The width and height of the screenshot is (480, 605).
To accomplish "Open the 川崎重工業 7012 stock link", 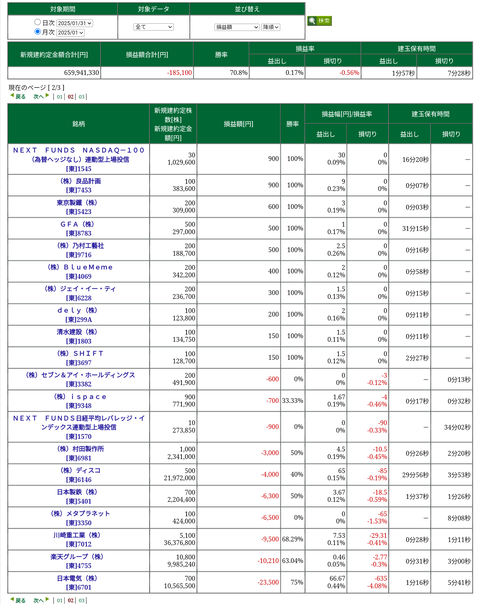I will coord(79,539).
